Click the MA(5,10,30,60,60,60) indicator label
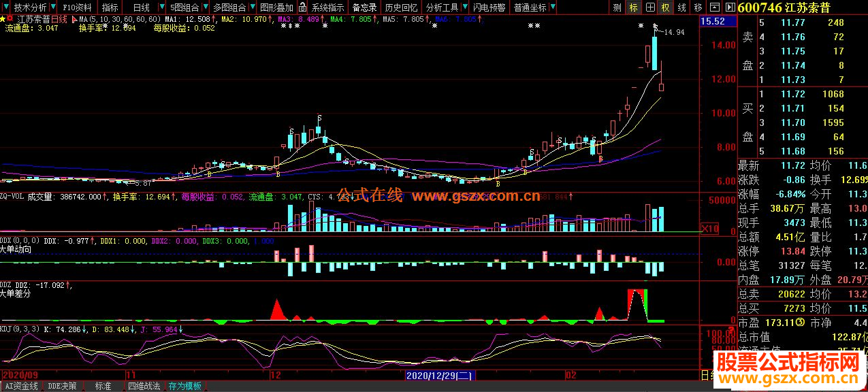The width and height of the screenshot is (868, 392). [120, 19]
